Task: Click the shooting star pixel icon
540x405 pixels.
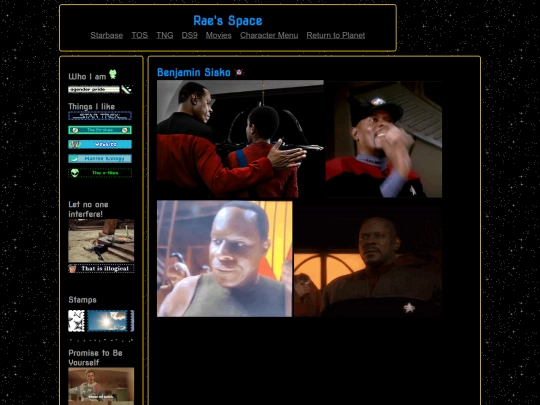Action: coord(126,90)
